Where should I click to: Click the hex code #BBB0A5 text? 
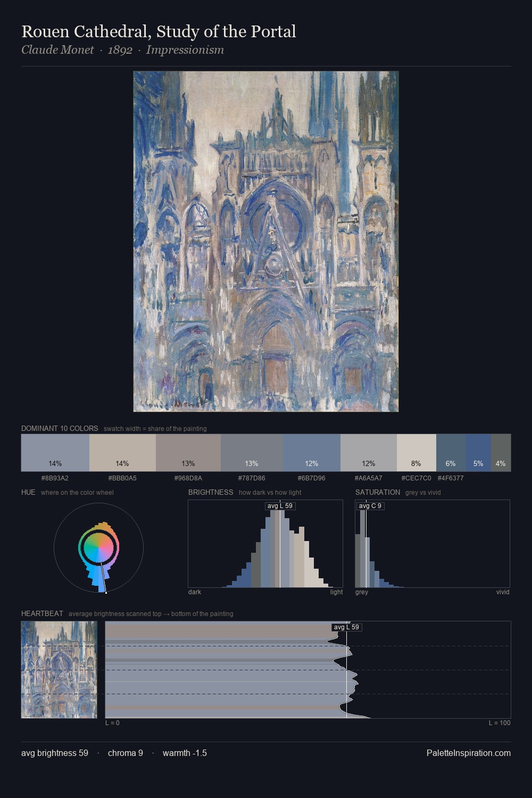pyautogui.click(x=122, y=478)
